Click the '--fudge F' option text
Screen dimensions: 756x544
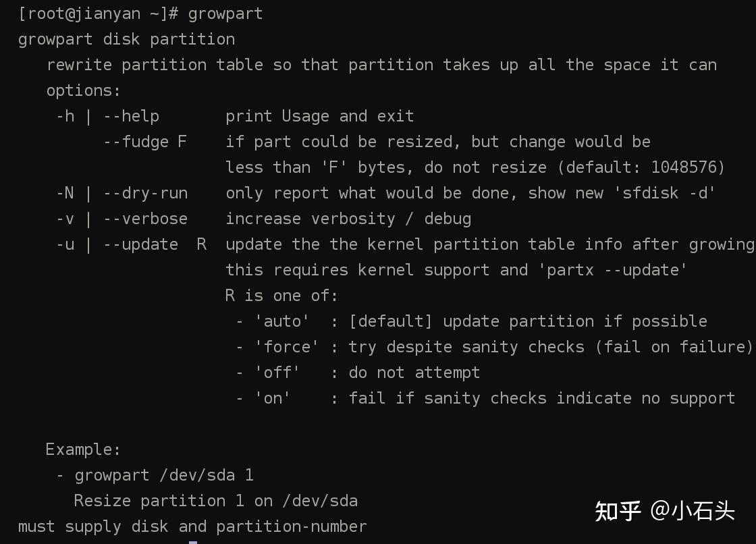pos(144,142)
